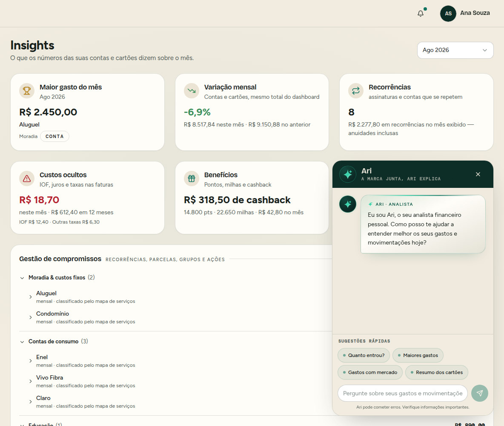
Task: Collapse the Moradia & custos fixos group
Action: click(22, 278)
